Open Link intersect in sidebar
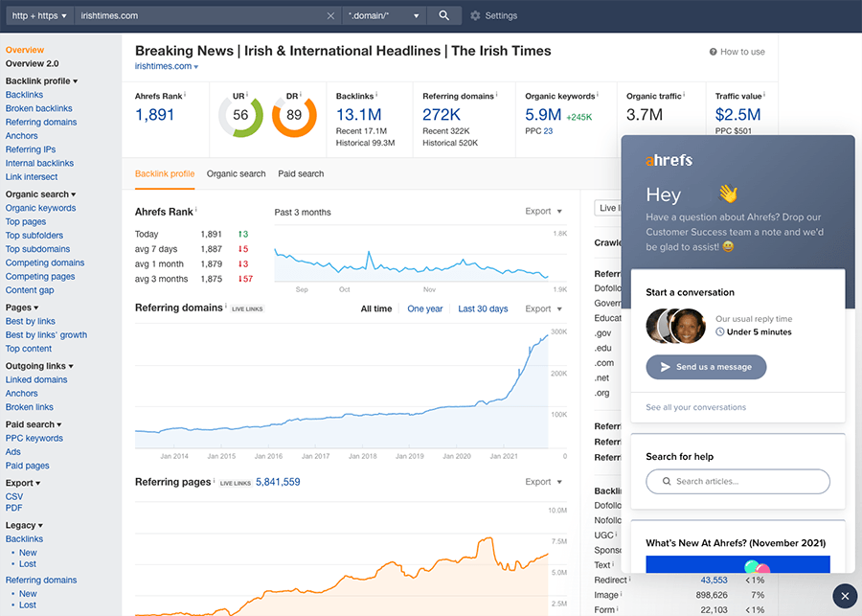Screen dimensions: 862x616 (x=32, y=177)
